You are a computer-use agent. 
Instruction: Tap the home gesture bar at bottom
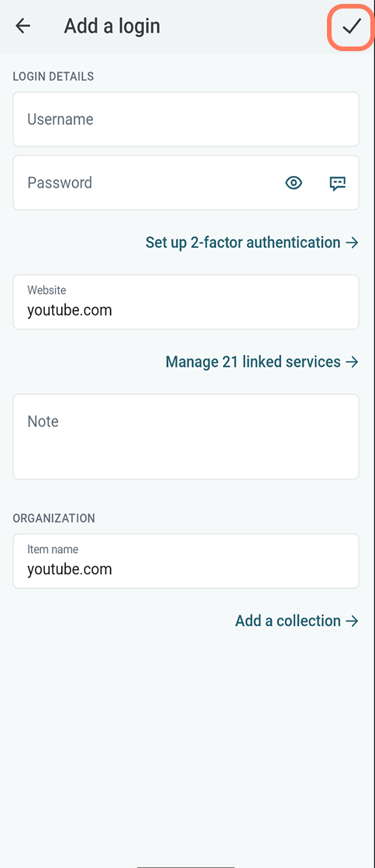[x=186, y=866]
